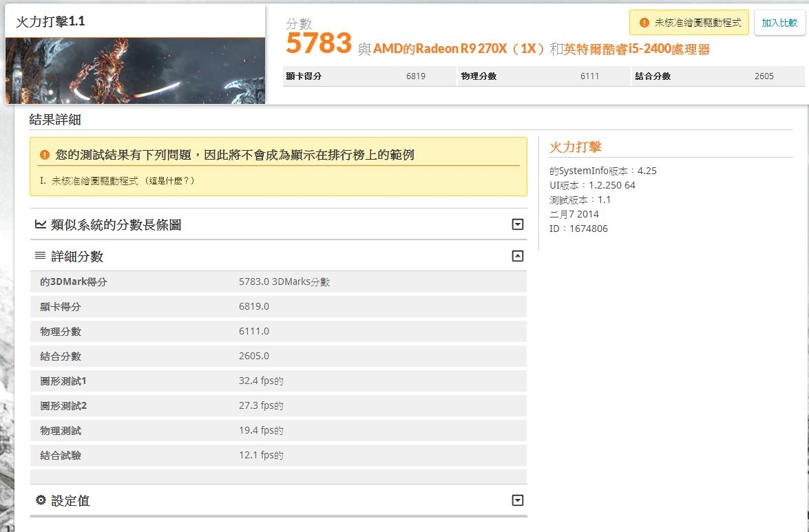
Task: Click the chart icon beside 類似系統的分數長條圖
Action: point(40,224)
